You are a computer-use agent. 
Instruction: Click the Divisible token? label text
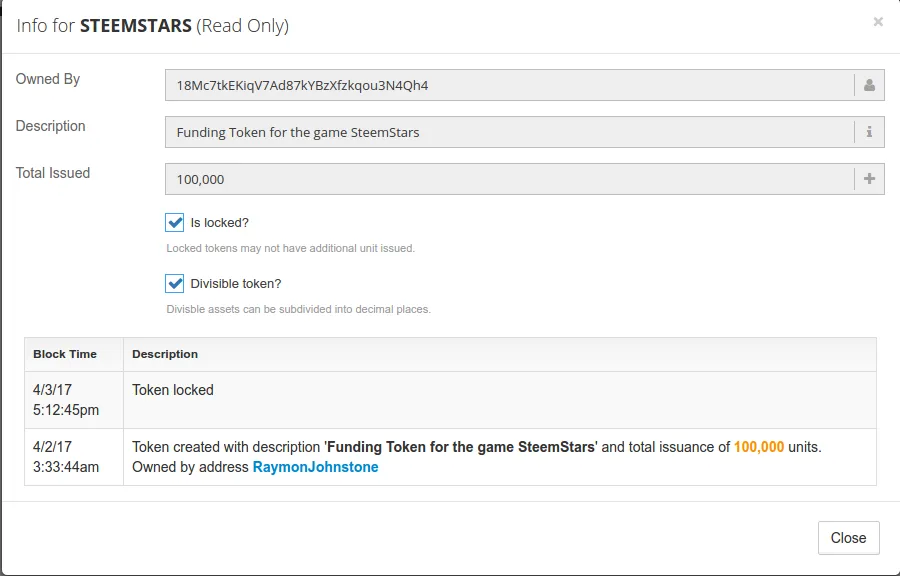coord(235,284)
